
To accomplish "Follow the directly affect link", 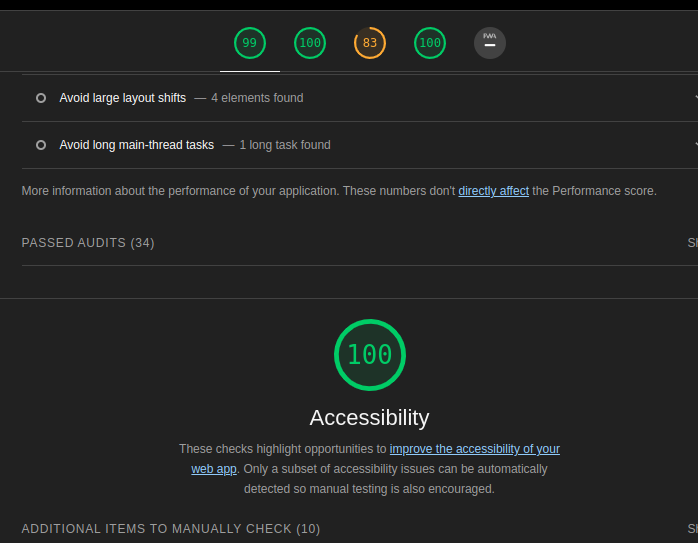I will click(x=494, y=191).
